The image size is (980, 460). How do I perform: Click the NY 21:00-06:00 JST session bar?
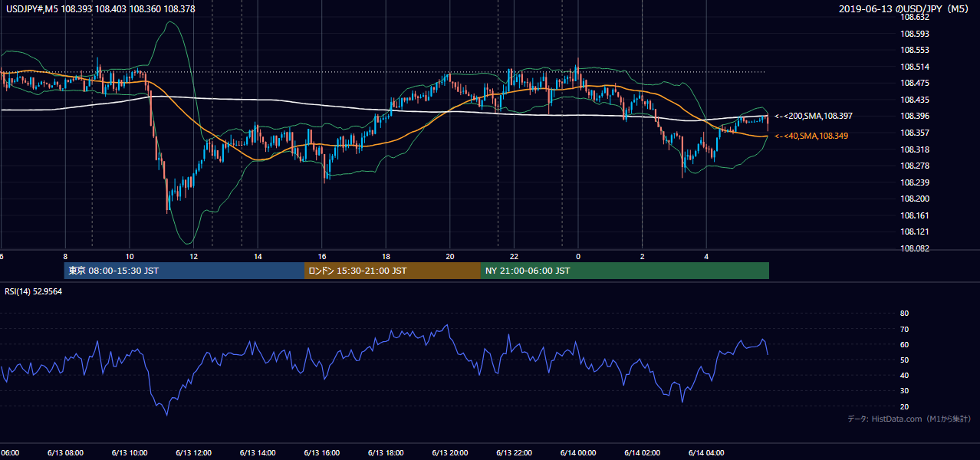(625, 271)
